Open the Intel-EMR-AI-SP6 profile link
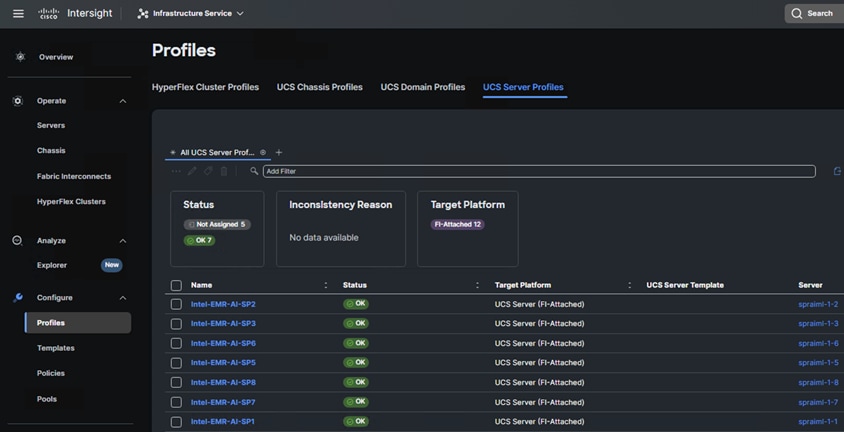This screenshot has width=844, height=432. (x=223, y=343)
